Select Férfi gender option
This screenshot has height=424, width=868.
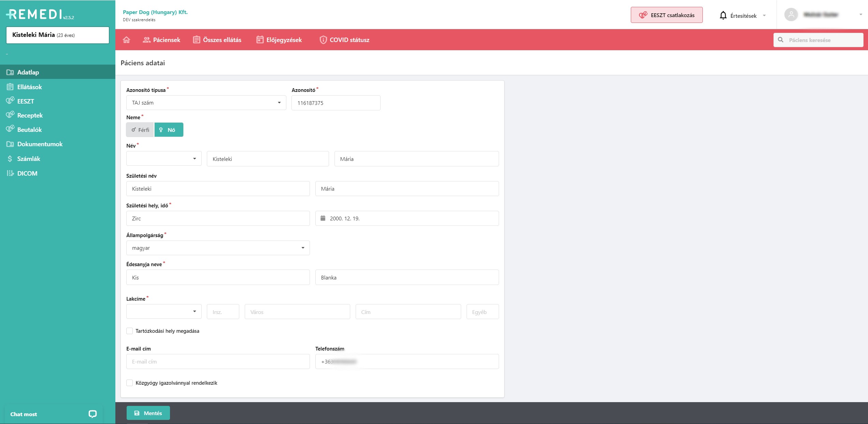(140, 130)
